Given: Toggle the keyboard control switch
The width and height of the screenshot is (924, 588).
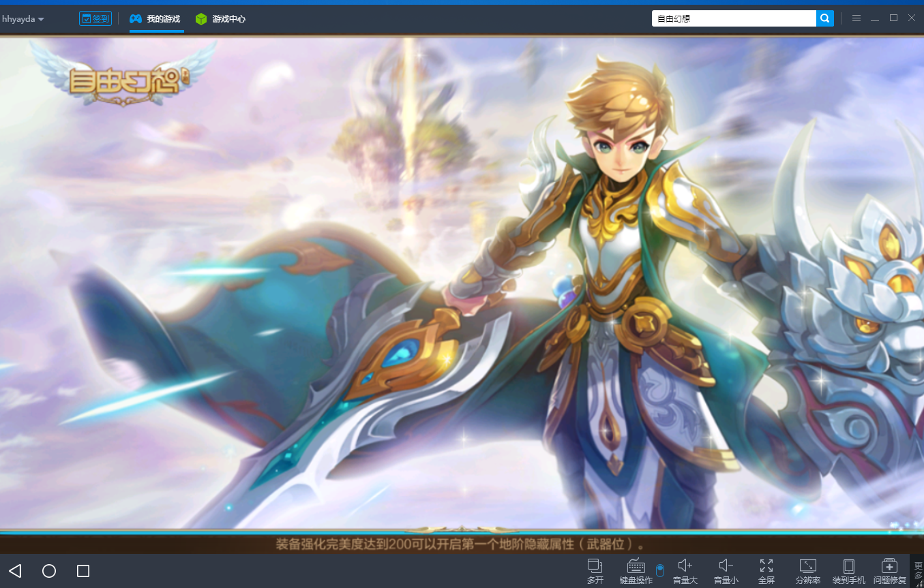Looking at the screenshot, I should pos(659,570).
